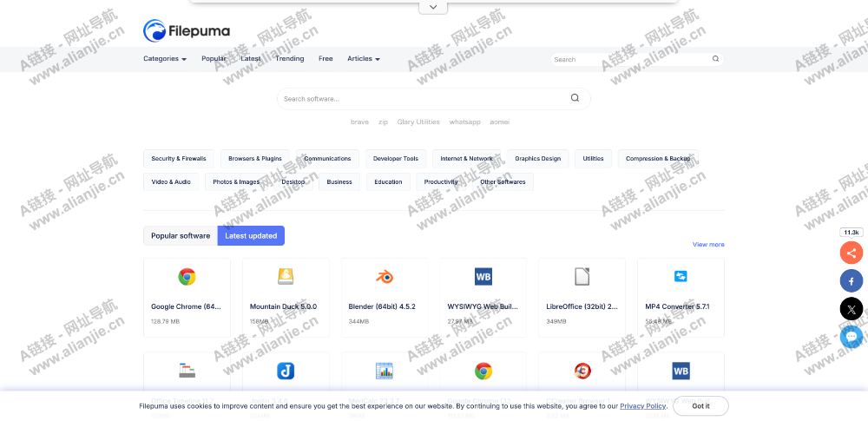This screenshot has height=421, width=868.
Task: Open the Mountain Duck app icon
Action: coord(286,277)
